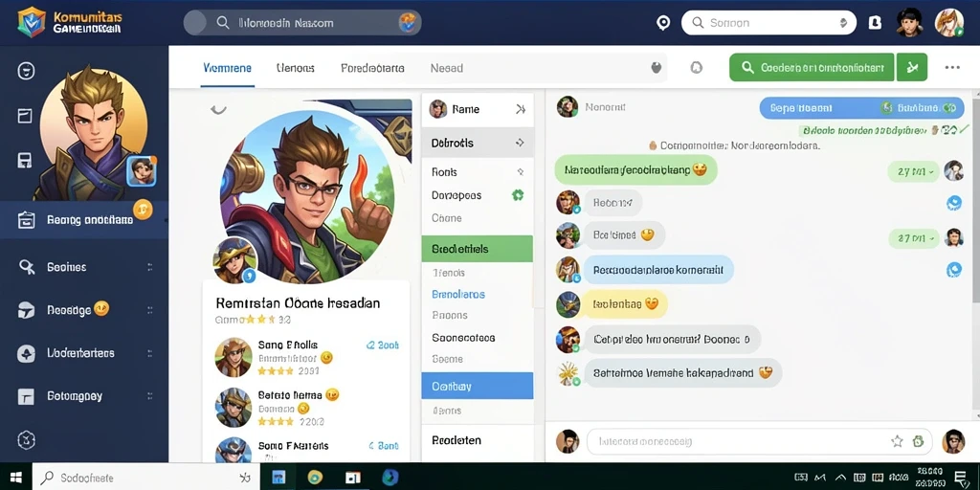Open the Windows Start menu
Viewport: 980px width, 490px height.
pos(15,479)
